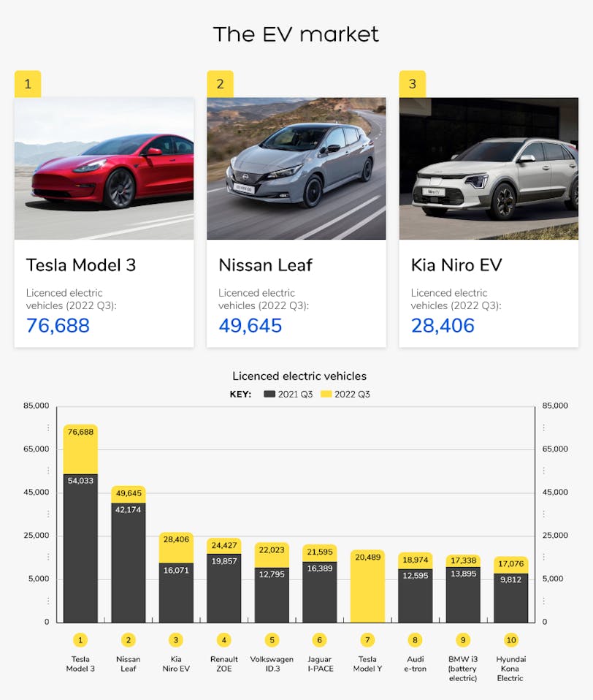
Task: Click the yellow rank 1 badge above Tesla photo
Action: point(28,84)
